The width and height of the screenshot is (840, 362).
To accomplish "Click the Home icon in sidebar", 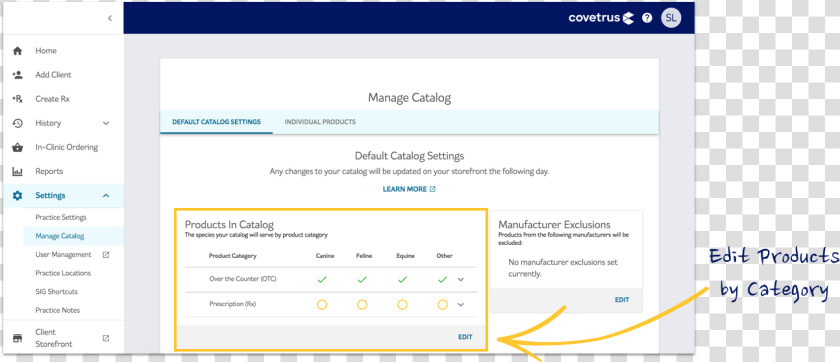I will (18, 51).
